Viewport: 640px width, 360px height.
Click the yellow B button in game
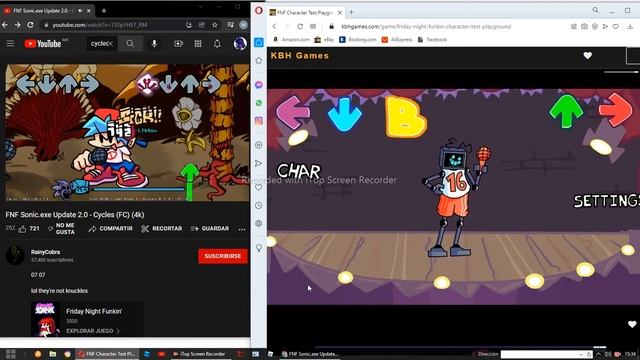(406, 117)
